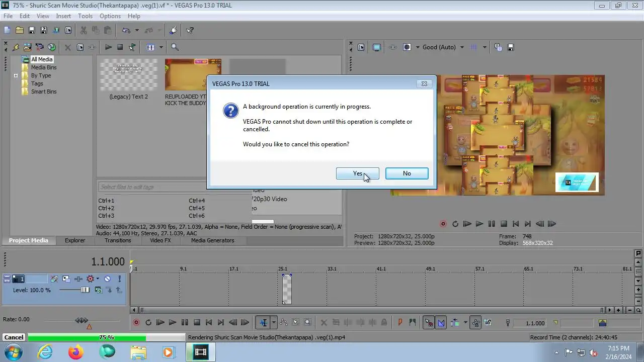The width and height of the screenshot is (644, 362).
Task: Click Pause button under the video preview
Action: (492, 224)
